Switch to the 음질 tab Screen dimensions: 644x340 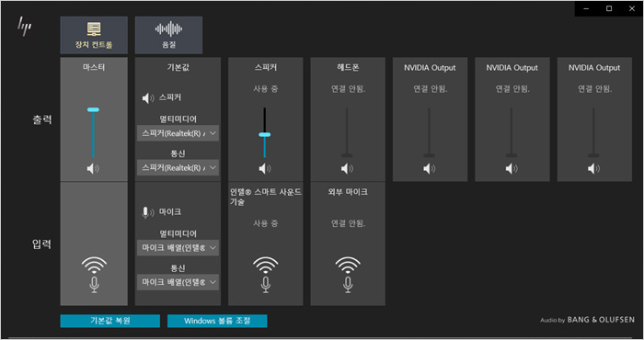(168, 35)
